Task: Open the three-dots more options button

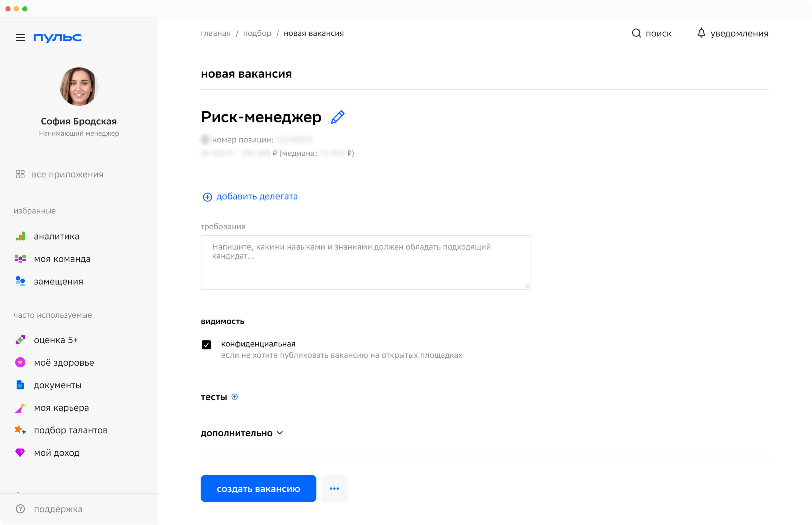Action: coord(334,489)
